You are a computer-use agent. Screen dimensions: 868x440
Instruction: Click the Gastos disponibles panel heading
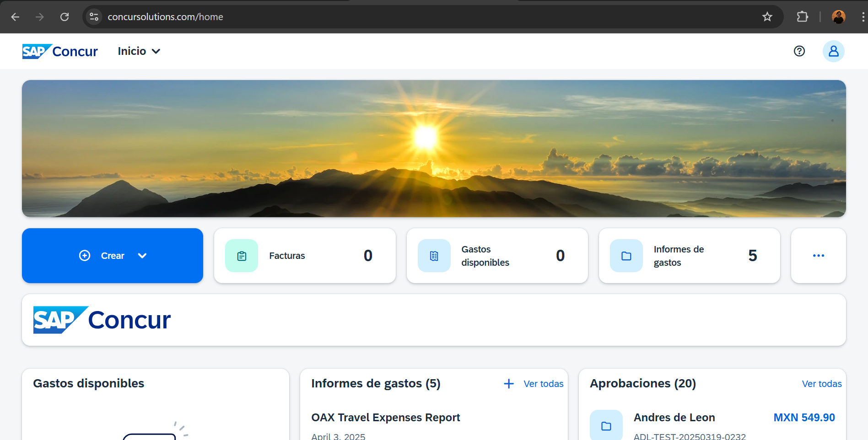click(x=89, y=383)
